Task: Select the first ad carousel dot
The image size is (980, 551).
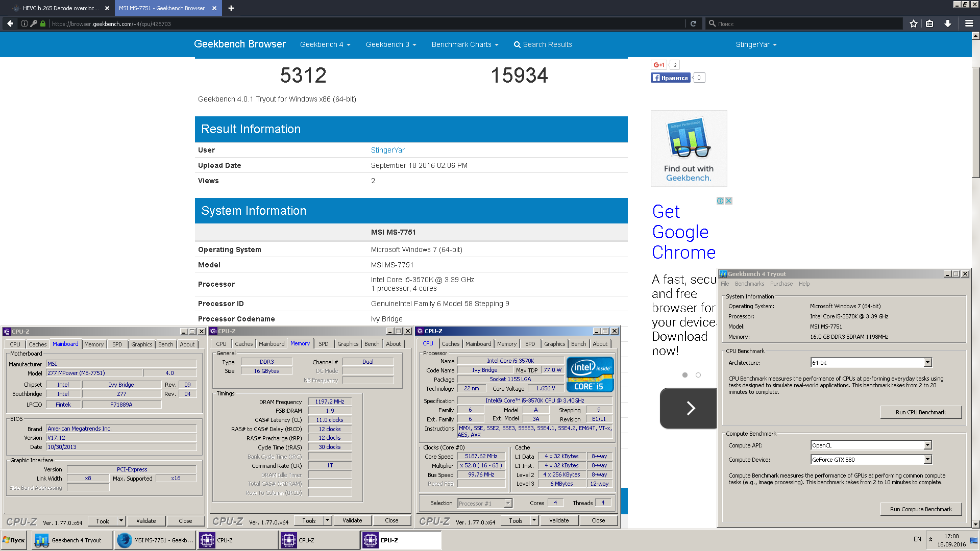Action: [685, 375]
